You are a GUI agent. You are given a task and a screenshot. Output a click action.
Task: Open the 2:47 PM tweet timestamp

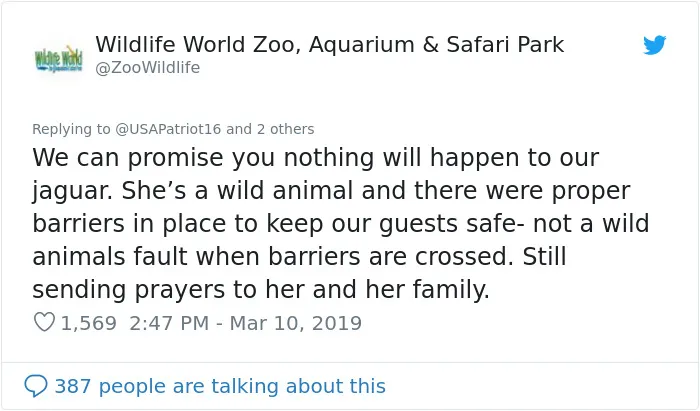[169, 323]
